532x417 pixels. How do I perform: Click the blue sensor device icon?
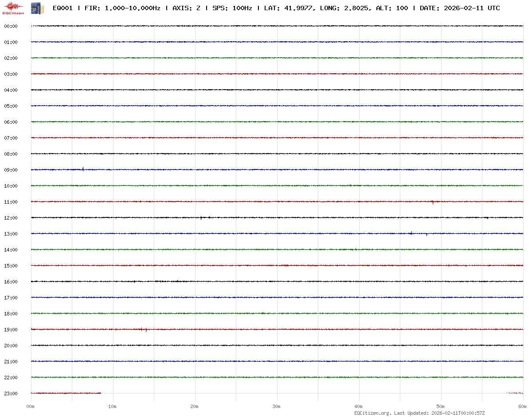pos(34,8)
